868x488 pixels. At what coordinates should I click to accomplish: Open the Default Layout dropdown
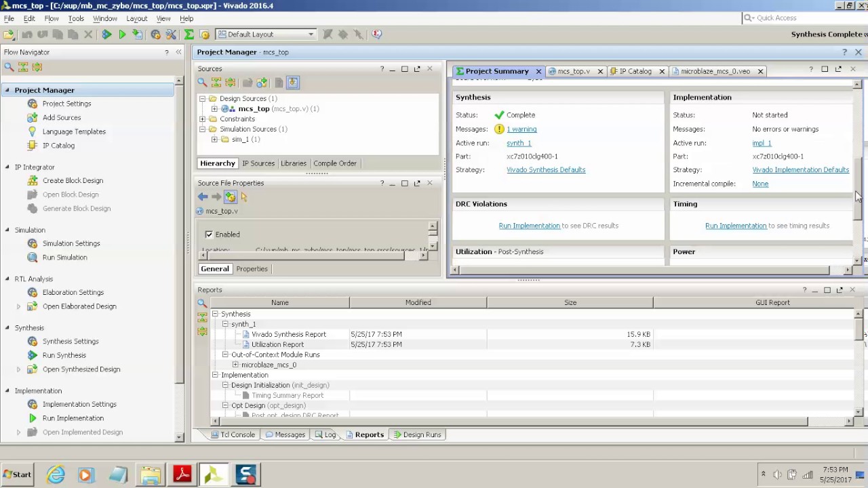coord(266,35)
